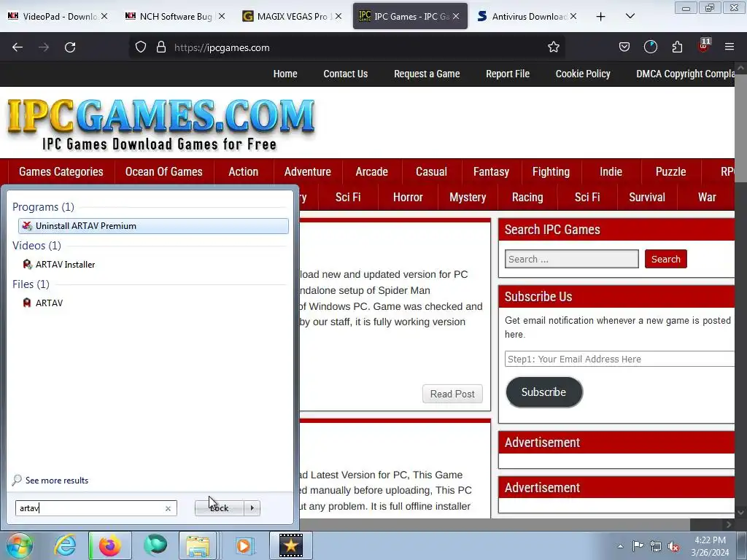Open the Adventure category
This screenshot has width=747, height=560.
pos(308,171)
